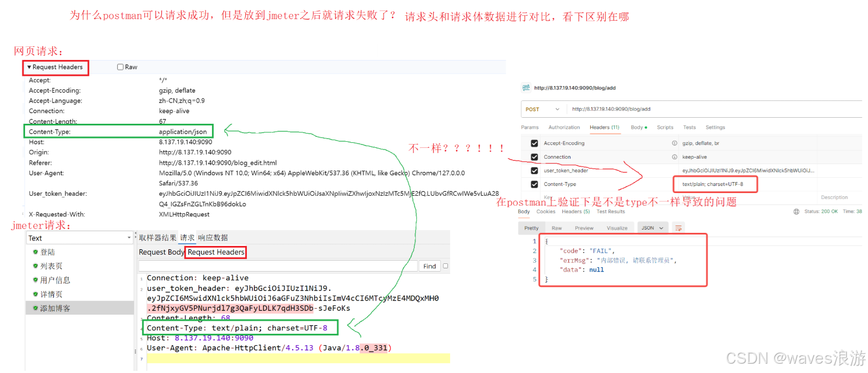
Task: Collapse the Request Headers section triangle
Action: (x=29, y=67)
